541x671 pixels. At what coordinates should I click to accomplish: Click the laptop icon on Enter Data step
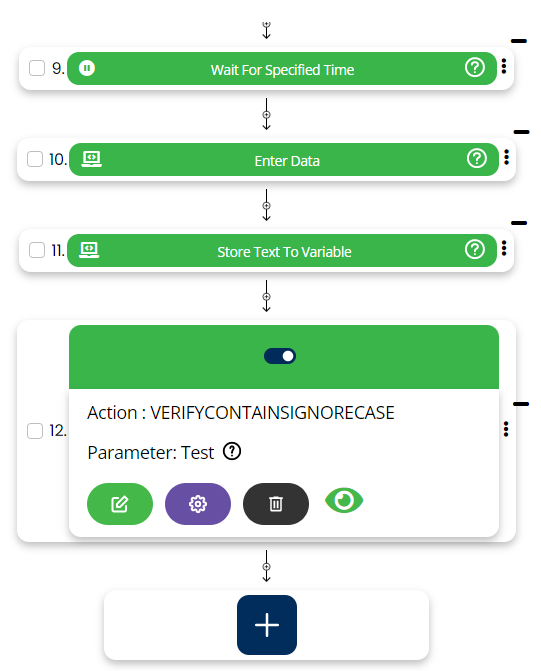point(92,159)
